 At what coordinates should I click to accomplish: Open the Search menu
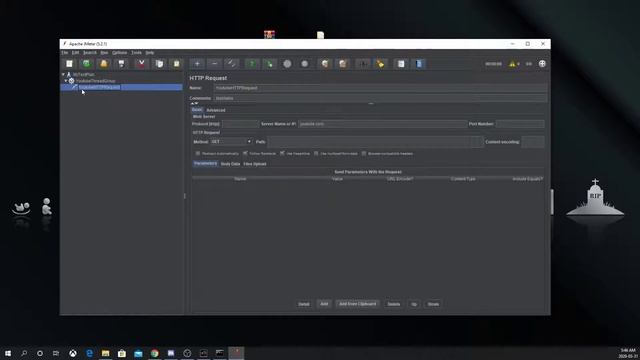tap(90, 53)
